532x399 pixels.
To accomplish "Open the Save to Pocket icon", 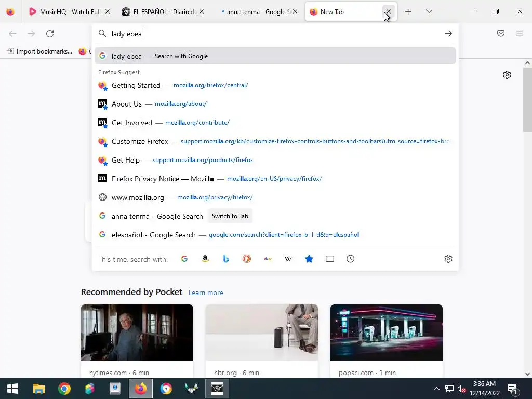I will pos(501,33).
